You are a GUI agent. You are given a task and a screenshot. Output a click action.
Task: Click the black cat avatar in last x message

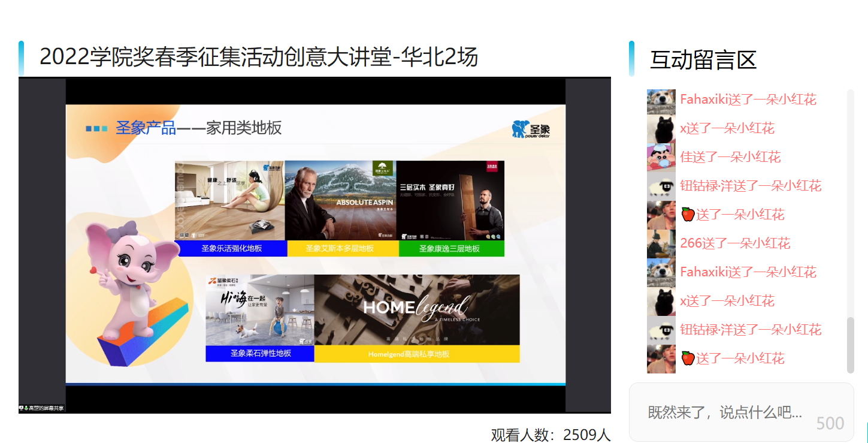coord(661,301)
